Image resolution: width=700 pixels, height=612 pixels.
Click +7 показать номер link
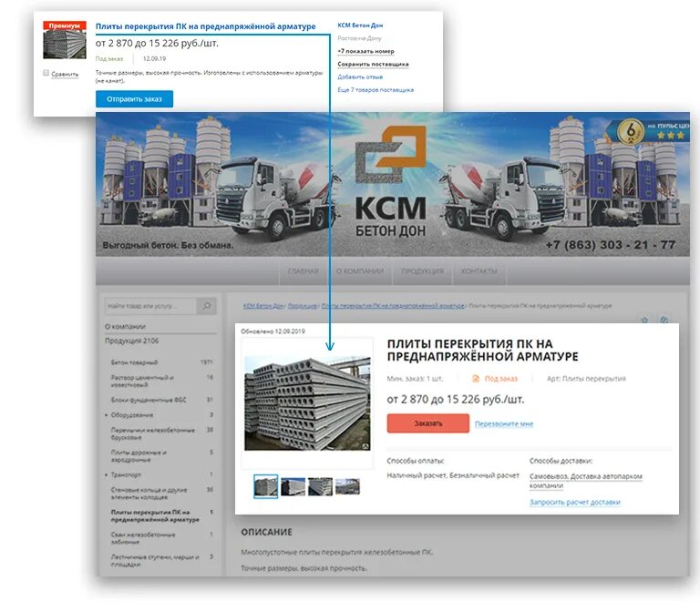click(x=365, y=51)
